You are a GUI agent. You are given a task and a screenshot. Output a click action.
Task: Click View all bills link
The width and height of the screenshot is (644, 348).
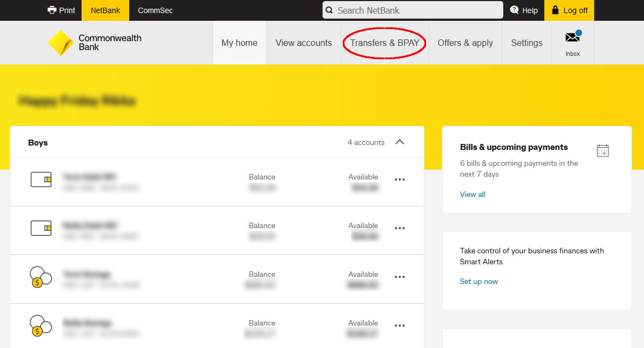pyautogui.click(x=473, y=194)
